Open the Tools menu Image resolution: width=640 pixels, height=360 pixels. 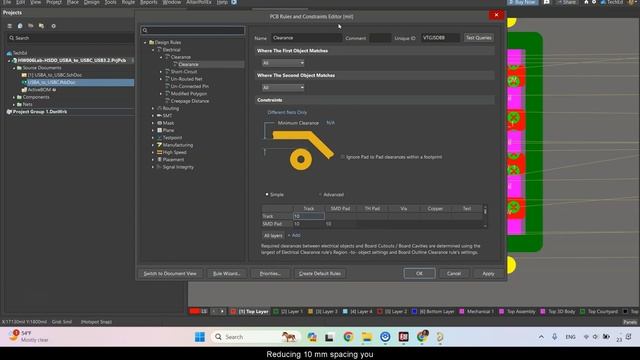pyautogui.click(x=110, y=2)
